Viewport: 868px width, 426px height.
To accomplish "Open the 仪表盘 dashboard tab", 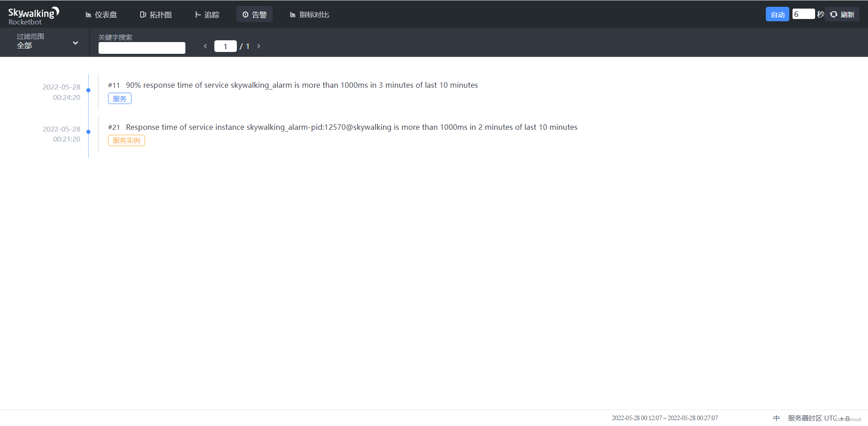I will pos(101,14).
